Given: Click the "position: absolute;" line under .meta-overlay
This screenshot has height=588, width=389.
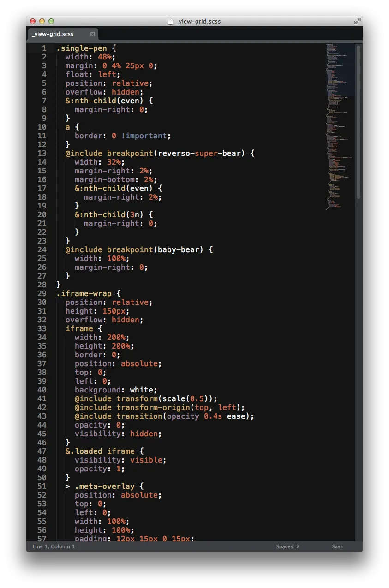Looking at the screenshot, I should (x=118, y=495).
